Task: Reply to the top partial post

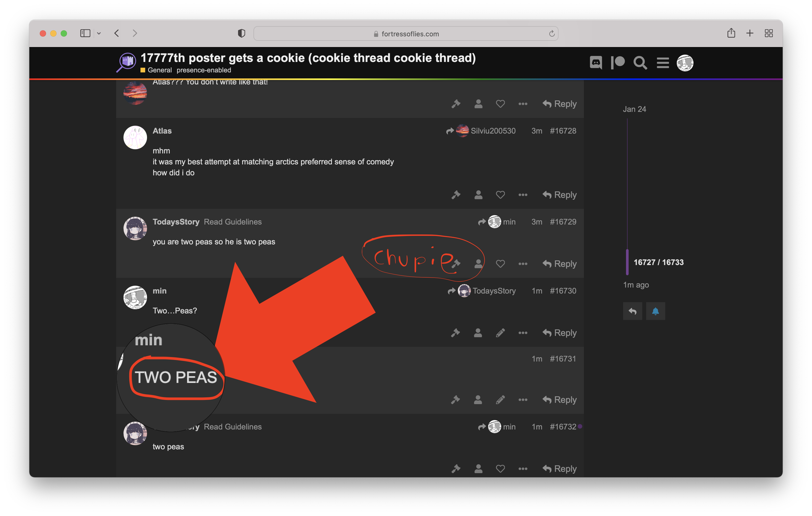Action: 560,104
